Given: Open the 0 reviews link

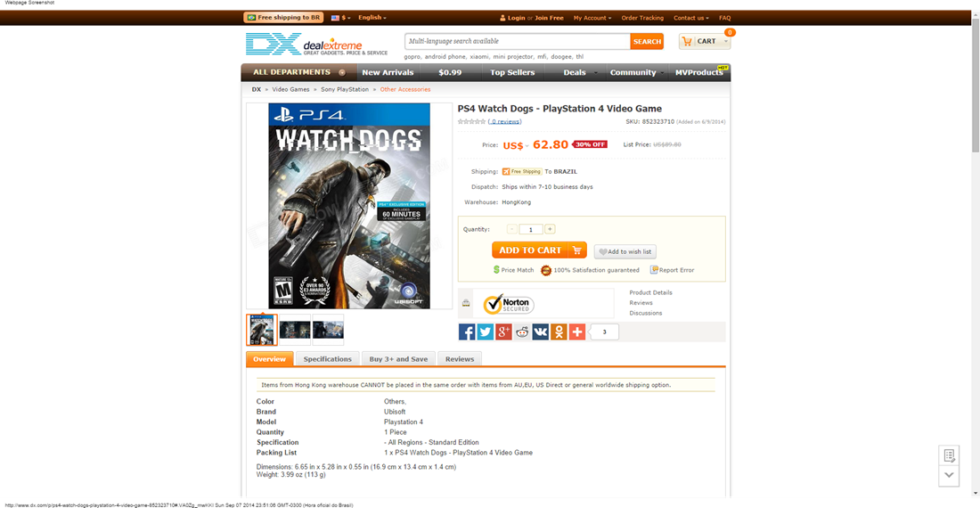Looking at the screenshot, I should tap(504, 122).
